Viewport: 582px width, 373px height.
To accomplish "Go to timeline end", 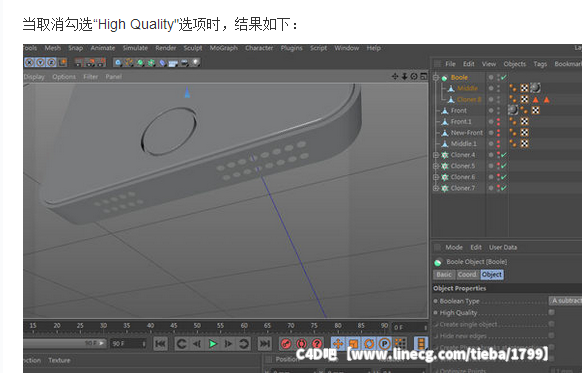I will point(264,344).
